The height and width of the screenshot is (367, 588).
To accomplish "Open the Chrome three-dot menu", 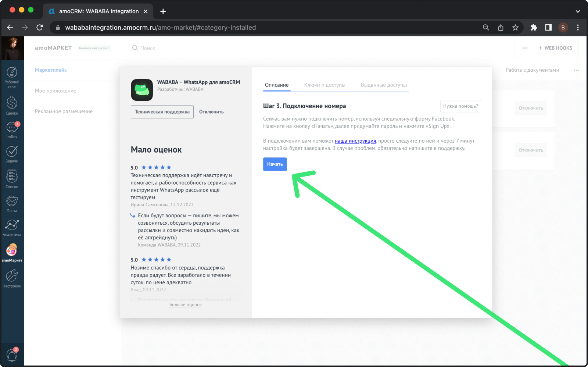I will [x=578, y=28].
